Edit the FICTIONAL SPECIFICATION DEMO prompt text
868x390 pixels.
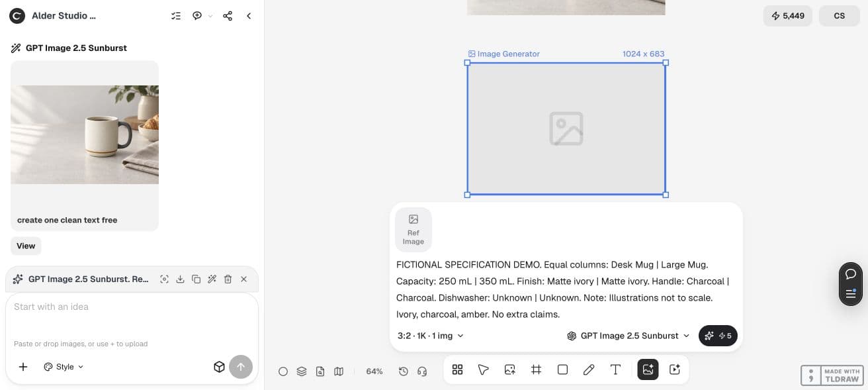[x=564, y=289]
